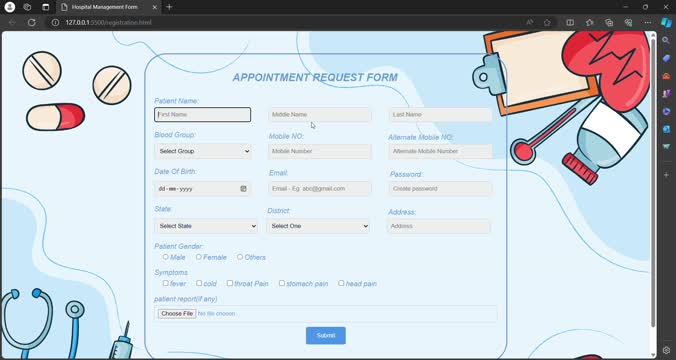Click the Alternate Mobile Number field
676x360 pixels.
pos(440,151)
